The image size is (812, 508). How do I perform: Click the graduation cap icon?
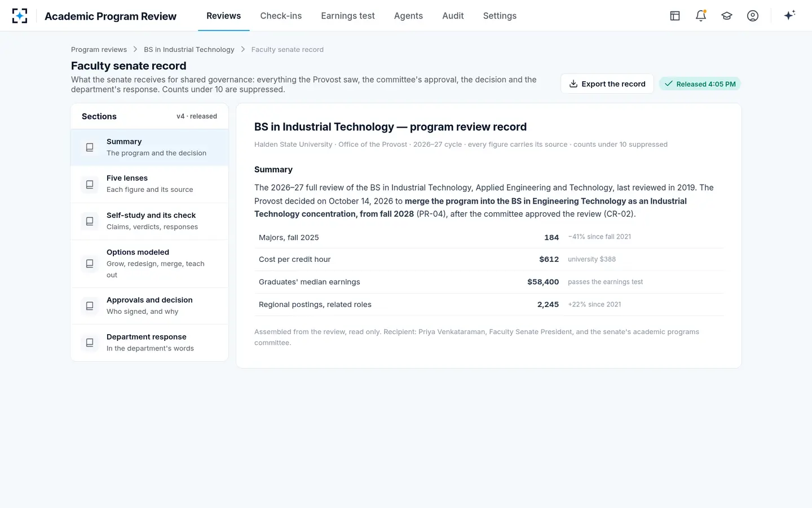[727, 16]
